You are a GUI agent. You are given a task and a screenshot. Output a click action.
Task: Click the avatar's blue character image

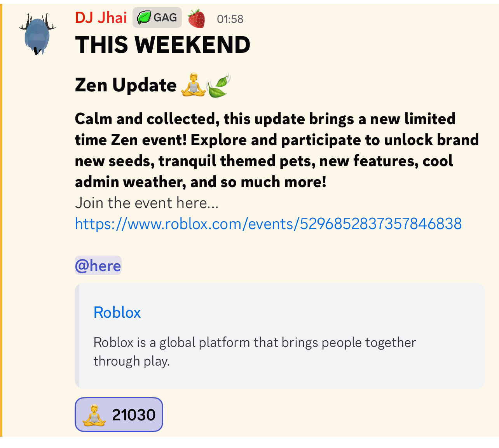(38, 37)
